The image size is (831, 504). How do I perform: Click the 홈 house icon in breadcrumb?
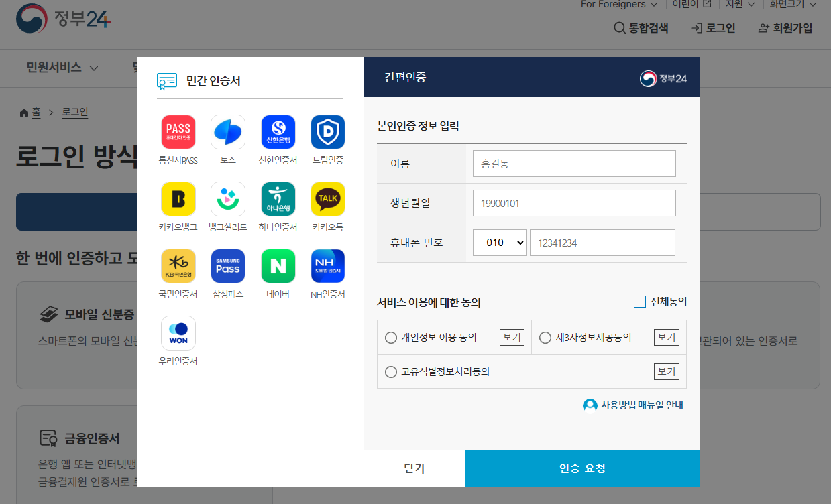click(24, 113)
